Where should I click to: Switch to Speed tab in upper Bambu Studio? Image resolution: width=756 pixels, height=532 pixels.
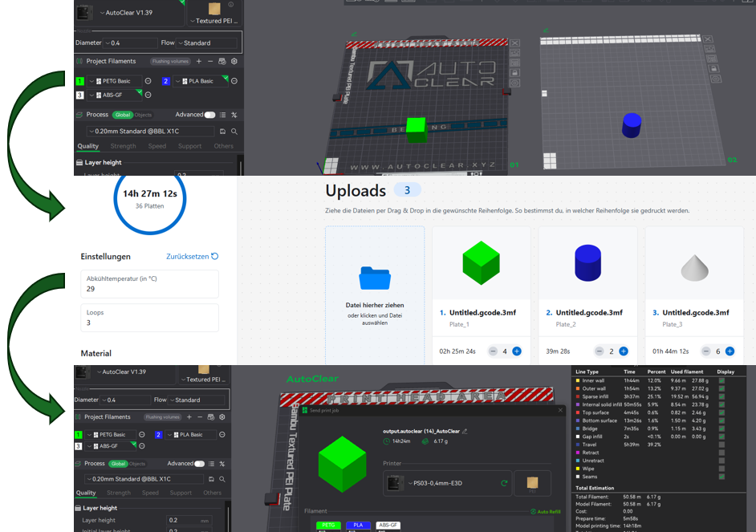point(157,146)
